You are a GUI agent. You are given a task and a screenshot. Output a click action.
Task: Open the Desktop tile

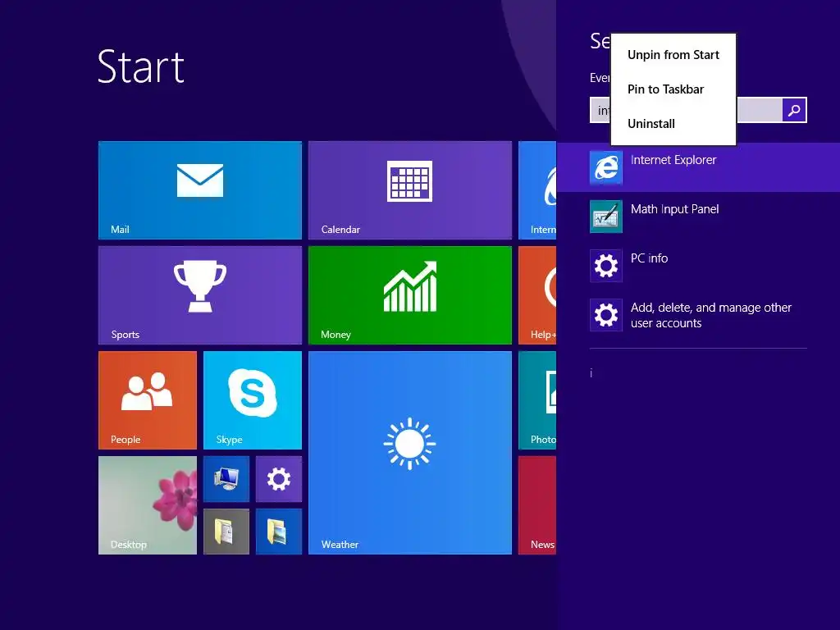point(148,505)
